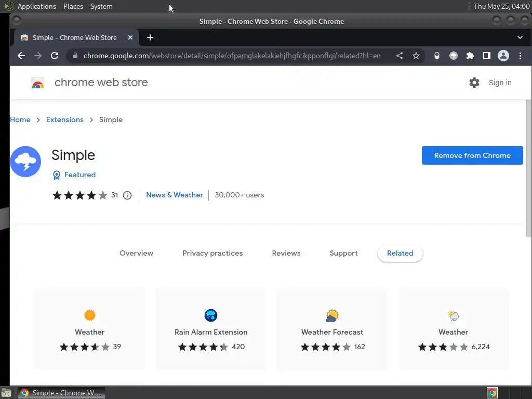The height and width of the screenshot is (399, 532).
Task: Open the System menu
Action: click(x=101, y=6)
